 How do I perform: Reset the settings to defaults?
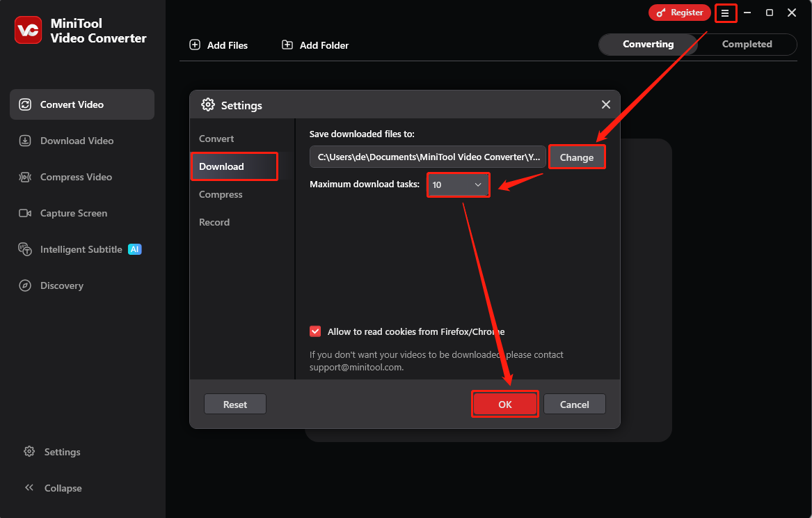(234, 404)
